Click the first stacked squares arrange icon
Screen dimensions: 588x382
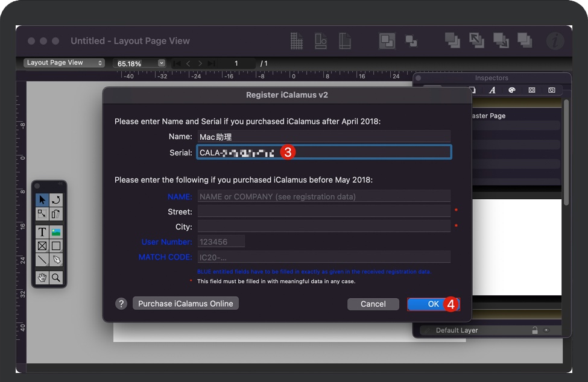(x=452, y=40)
